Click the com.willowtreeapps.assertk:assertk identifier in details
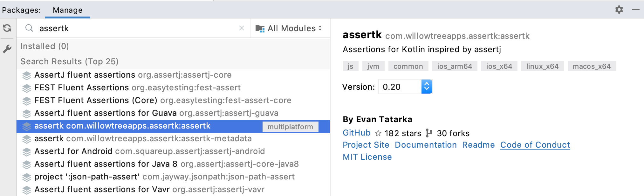The image size is (644, 196). [x=457, y=36]
